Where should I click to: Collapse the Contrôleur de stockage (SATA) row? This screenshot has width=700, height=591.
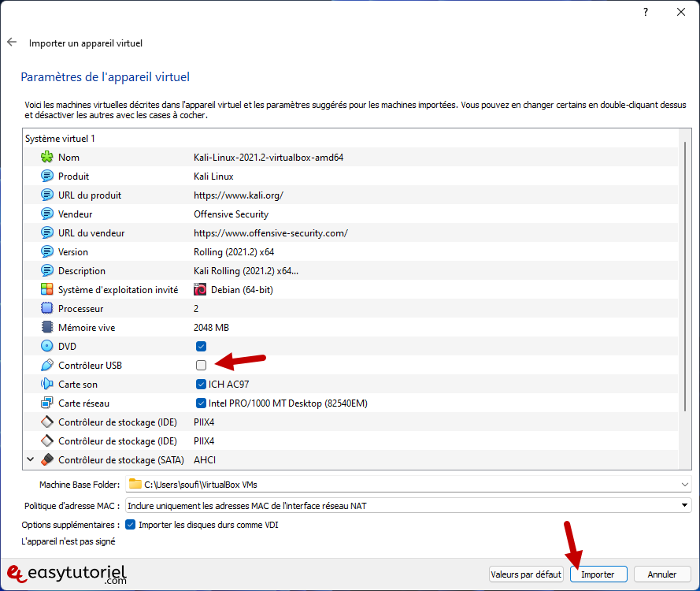tap(31, 459)
